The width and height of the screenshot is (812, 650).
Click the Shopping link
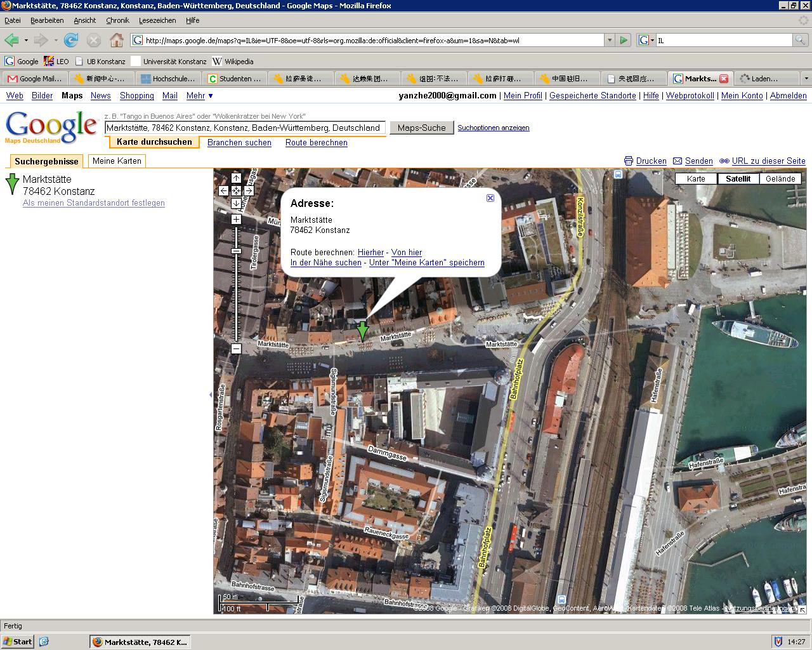[137, 95]
